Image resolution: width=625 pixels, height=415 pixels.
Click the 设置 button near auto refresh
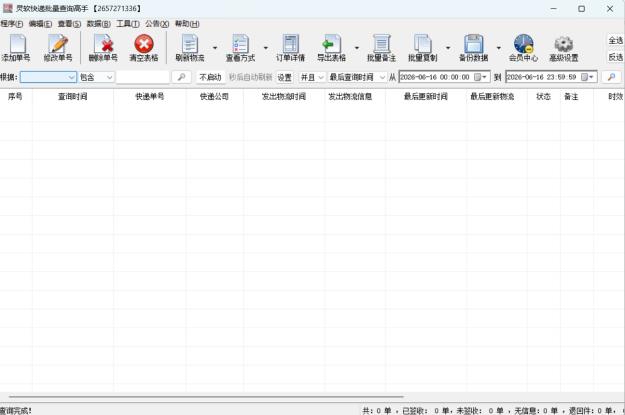point(284,77)
